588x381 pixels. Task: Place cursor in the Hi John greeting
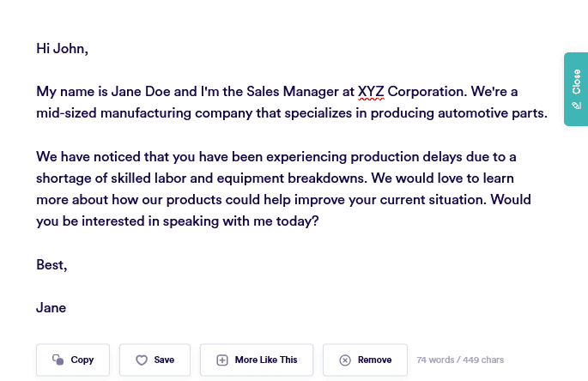point(62,49)
